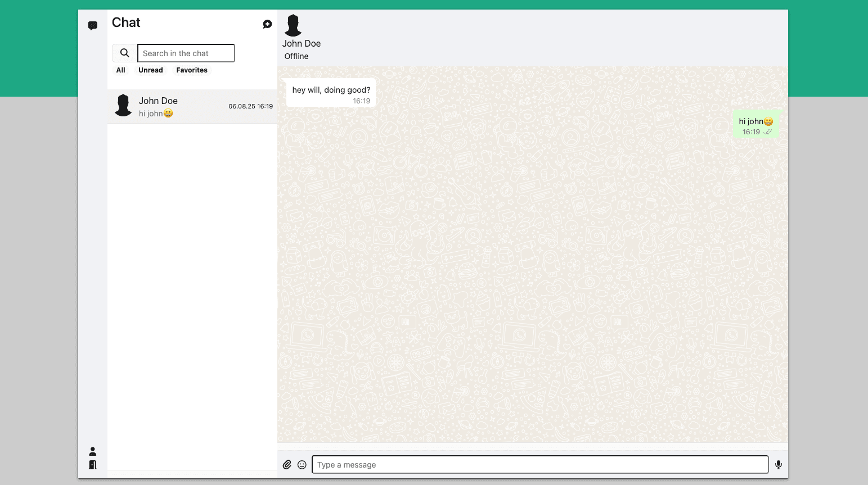Open the conversation with John Doe

coord(191,106)
